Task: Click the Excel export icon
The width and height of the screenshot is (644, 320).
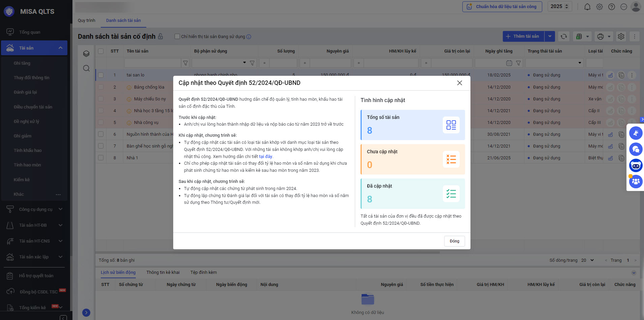Action: pyautogui.click(x=579, y=36)
